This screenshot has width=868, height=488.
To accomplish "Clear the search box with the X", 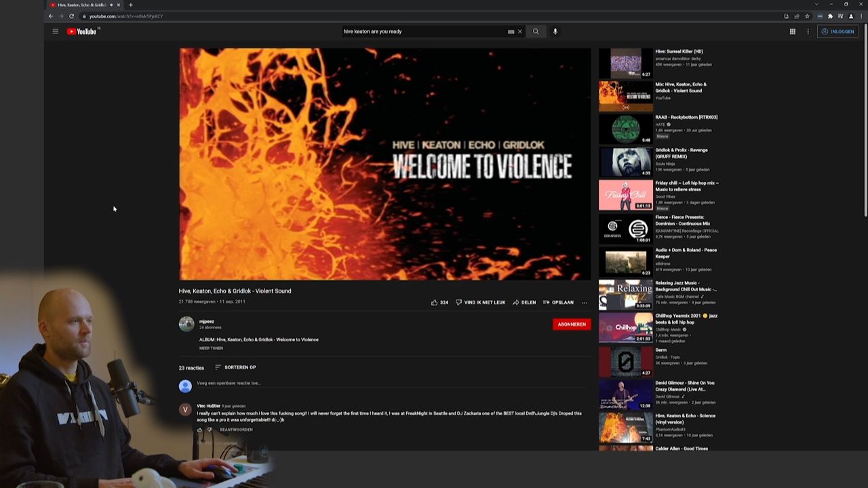I will pyautogui.click(x=520, y=31).
